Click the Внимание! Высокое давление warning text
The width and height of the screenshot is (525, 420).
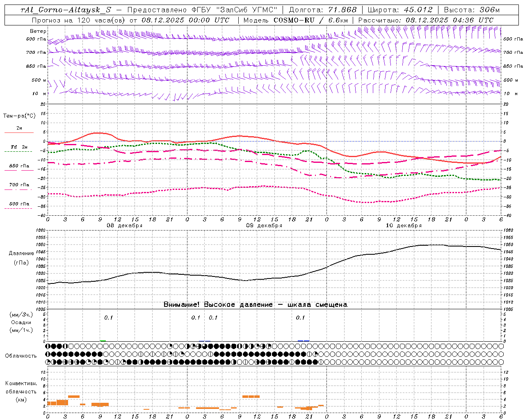point(255,305)
